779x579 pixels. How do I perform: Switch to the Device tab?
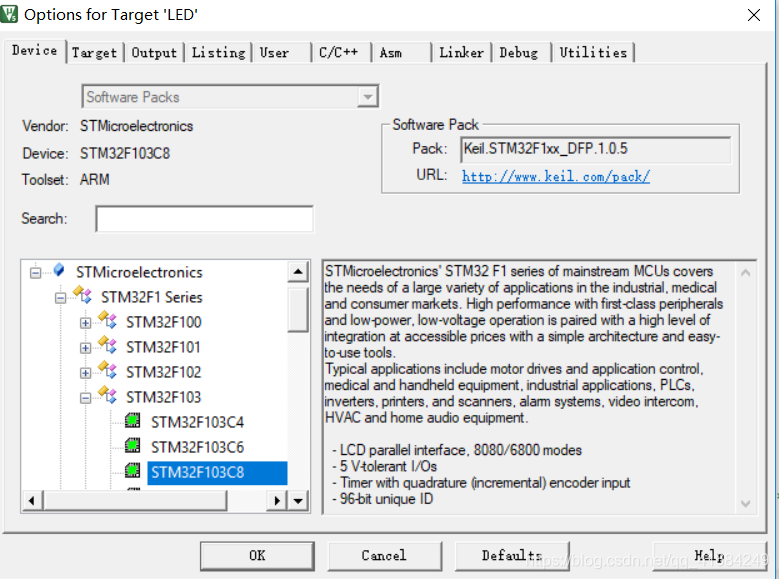click(34, 51)
